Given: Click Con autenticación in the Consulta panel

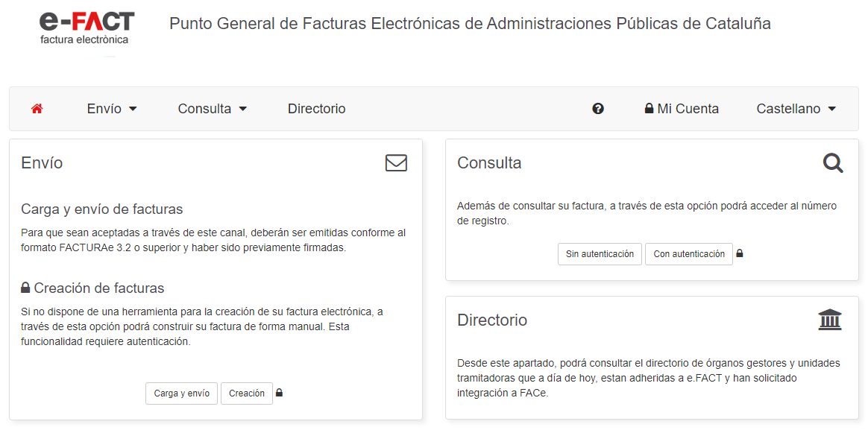Looking at the screenshot, I should (x=688, y=253).
